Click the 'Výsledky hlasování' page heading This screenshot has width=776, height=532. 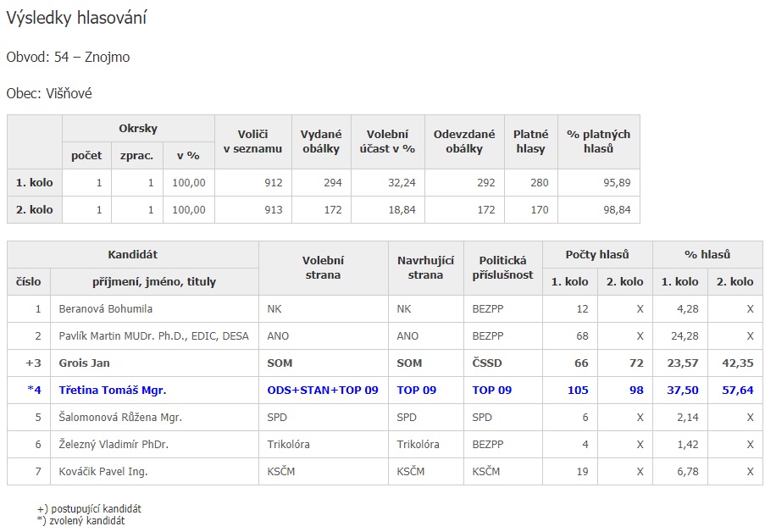tap(76, 18)
